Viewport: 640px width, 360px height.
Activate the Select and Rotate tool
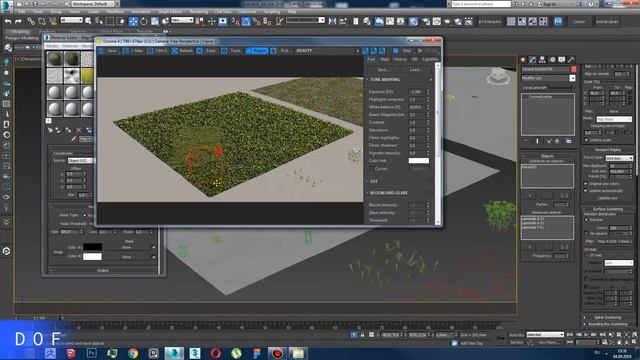144,21
